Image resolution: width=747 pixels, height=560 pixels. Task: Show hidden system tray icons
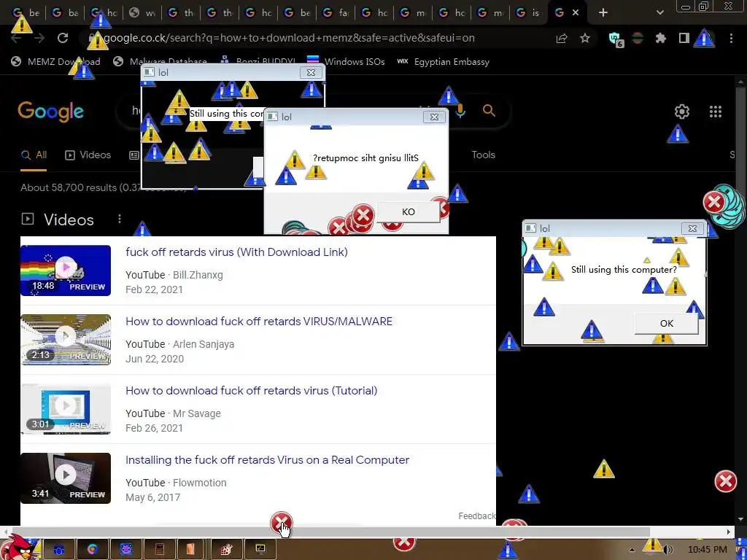pyautogui.click(x=632, y=550)
